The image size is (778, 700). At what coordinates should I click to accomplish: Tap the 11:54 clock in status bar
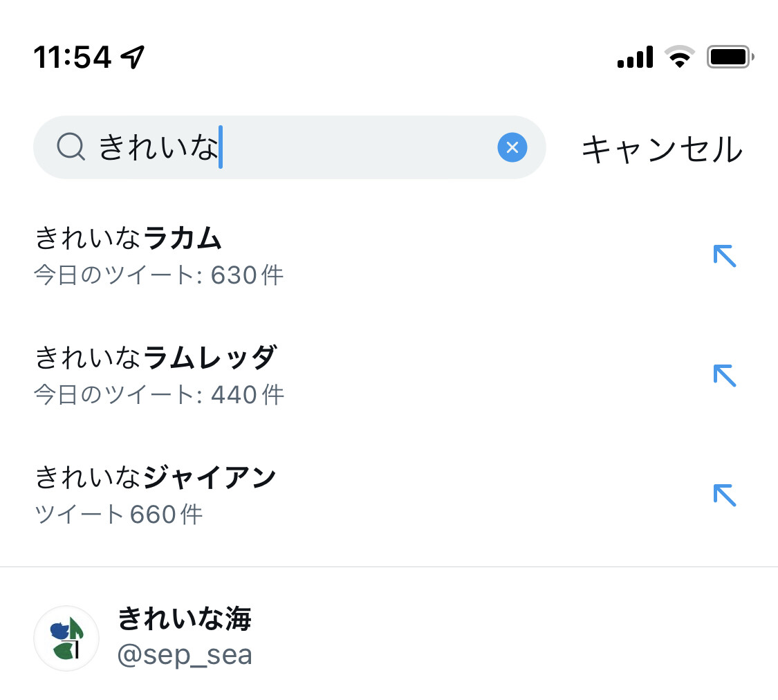pos(73,57)
